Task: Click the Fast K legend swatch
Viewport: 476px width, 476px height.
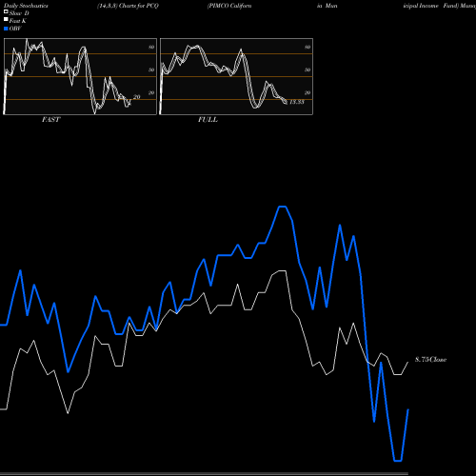Action: [6, 20]
